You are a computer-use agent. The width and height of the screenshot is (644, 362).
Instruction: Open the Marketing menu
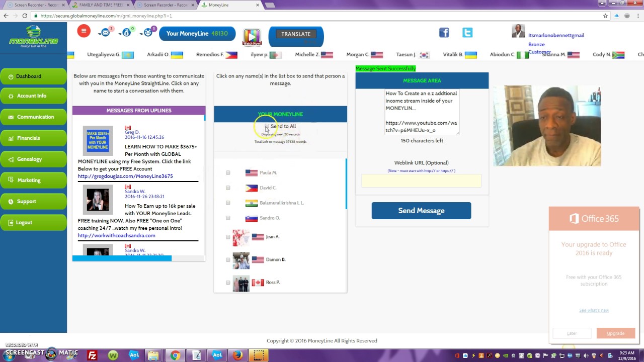point(33,180)
